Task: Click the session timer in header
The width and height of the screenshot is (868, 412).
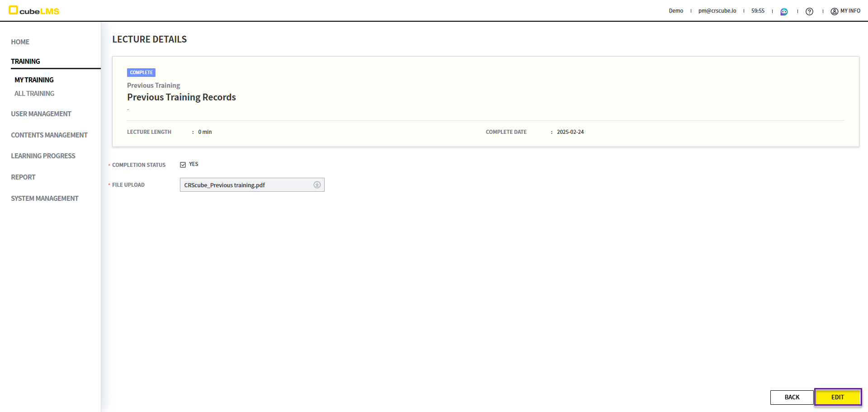Action: pyautogui.click(x=758, y=11)
